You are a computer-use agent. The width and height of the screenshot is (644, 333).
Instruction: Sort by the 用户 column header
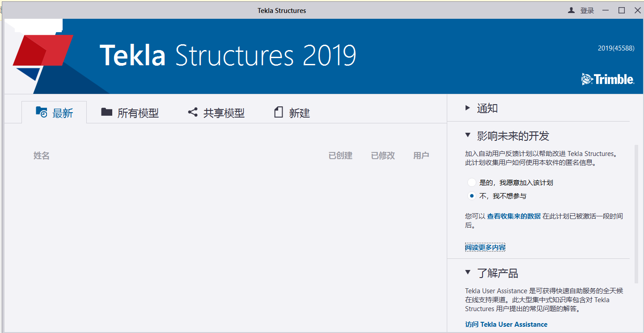[421, 156]
